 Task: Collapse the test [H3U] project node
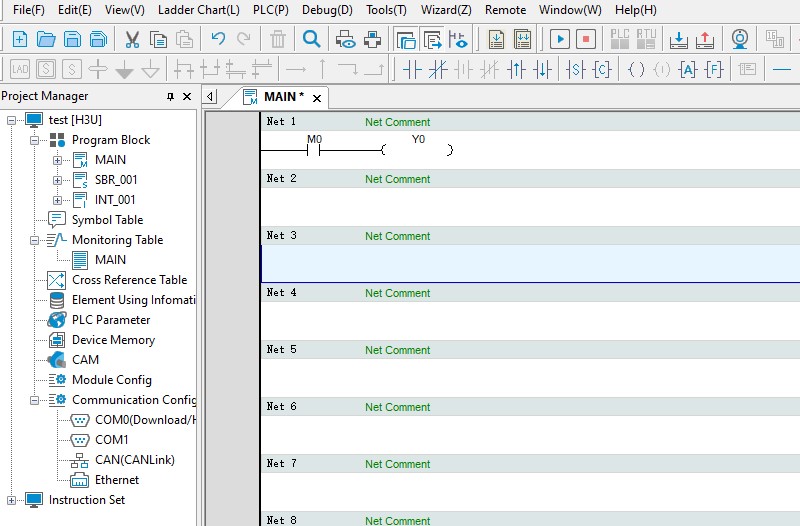[12, 120]
